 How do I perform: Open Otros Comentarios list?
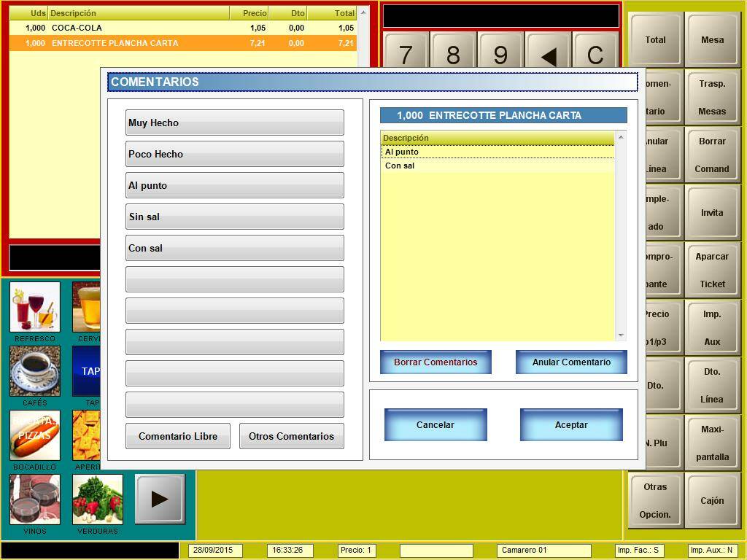pos(291,436)
